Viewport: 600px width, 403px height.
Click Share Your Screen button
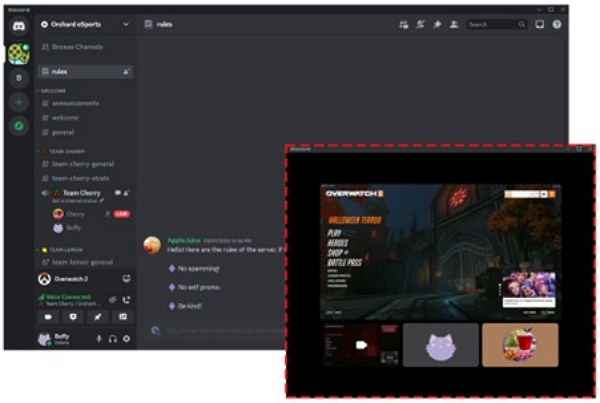pos(73,317)
